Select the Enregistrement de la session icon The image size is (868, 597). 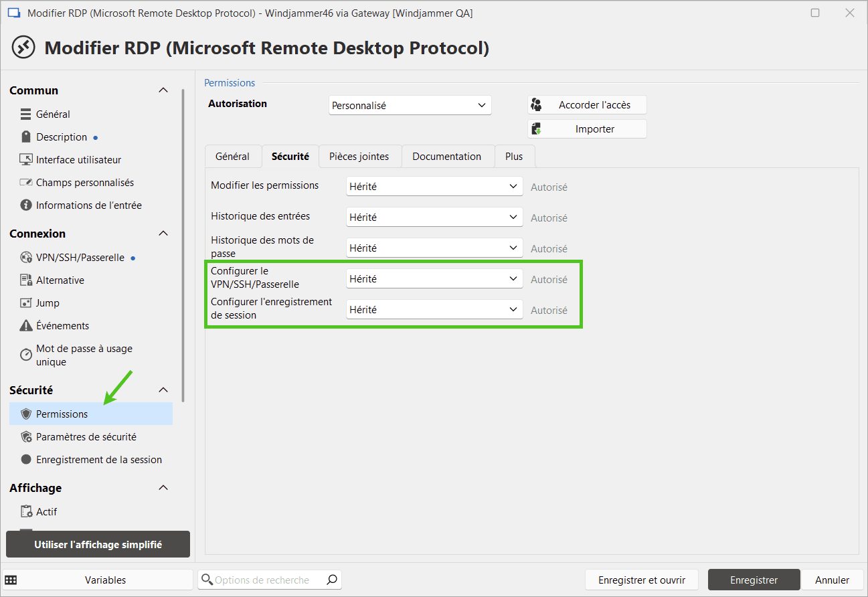[26, 460]
